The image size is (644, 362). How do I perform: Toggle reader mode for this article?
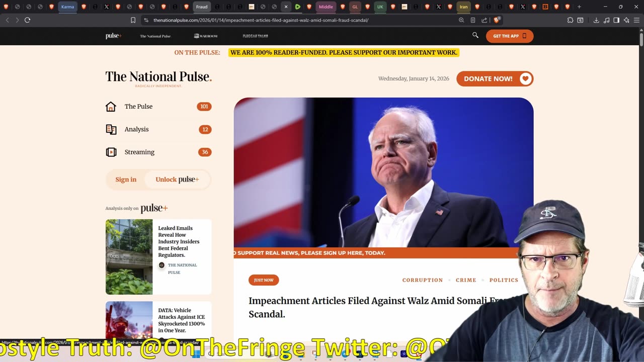(x=473, y=20)
